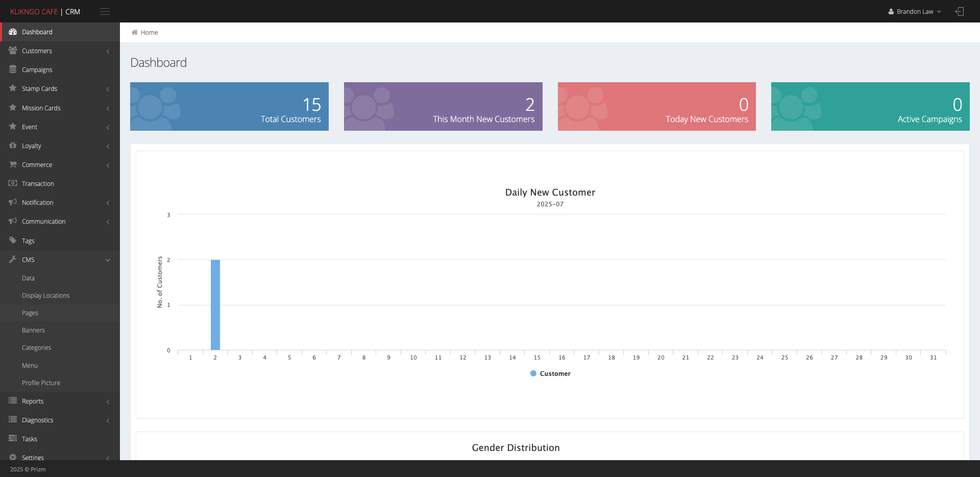Click the KLIKNGO CAFE CRM logo
This screenshot has height=477, width=980.
pyautogui.click(x=45, y=11)
